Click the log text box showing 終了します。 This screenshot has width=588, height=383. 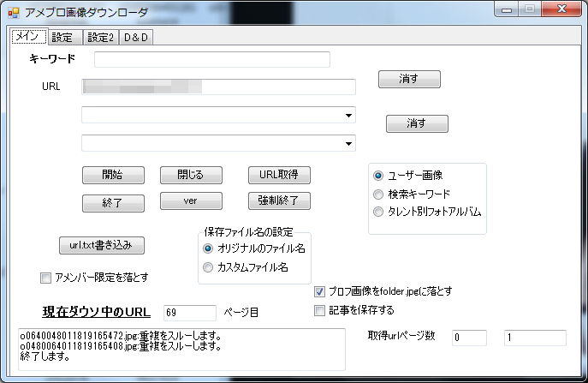click(181, 350)
